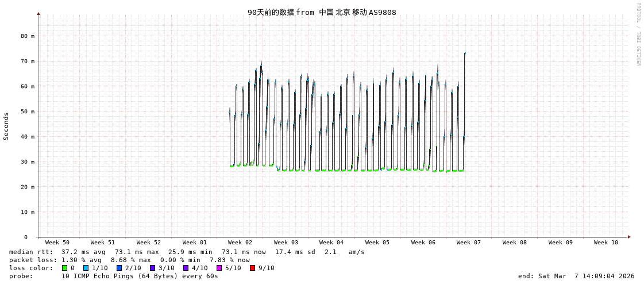Click the graph title mentioning AS9808
The height and width of the screenshot is (284, 644).
coord(322,13)
